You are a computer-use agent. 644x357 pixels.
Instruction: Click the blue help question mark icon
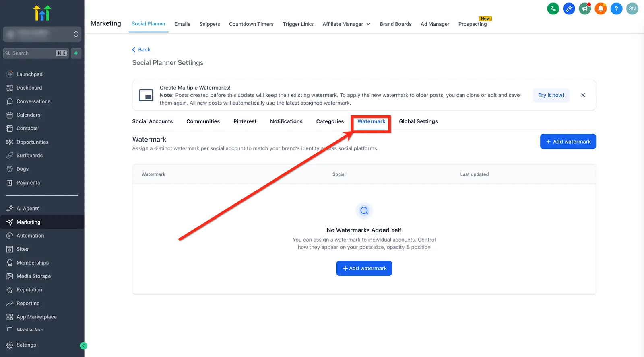616,8
